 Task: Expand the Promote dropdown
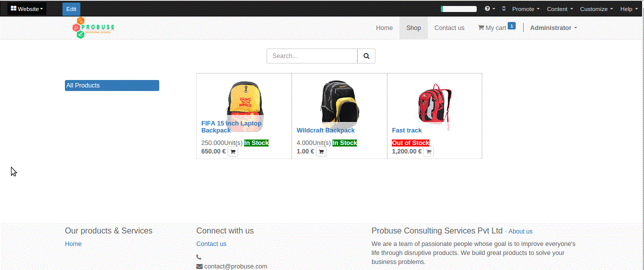[525, 9]
